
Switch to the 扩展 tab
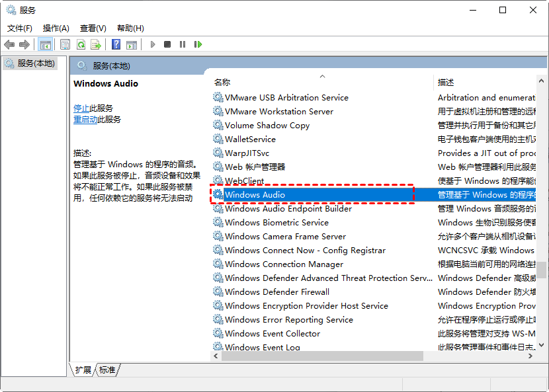coord(83,370)
